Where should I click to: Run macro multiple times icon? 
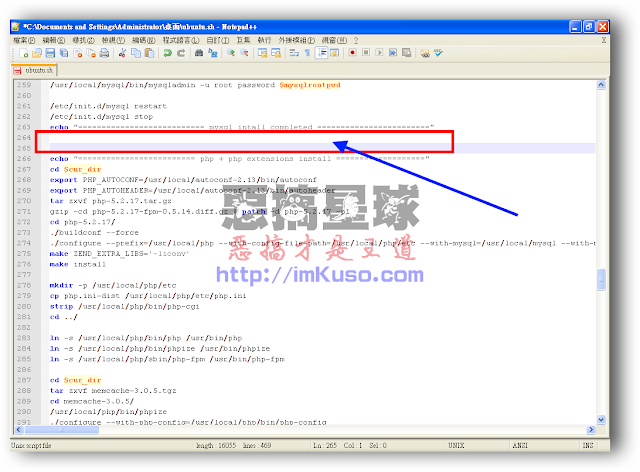coord(393,53)
